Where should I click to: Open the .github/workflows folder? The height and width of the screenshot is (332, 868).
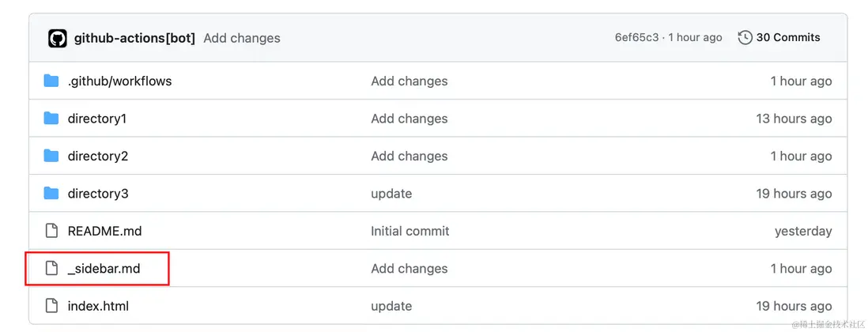119,81
